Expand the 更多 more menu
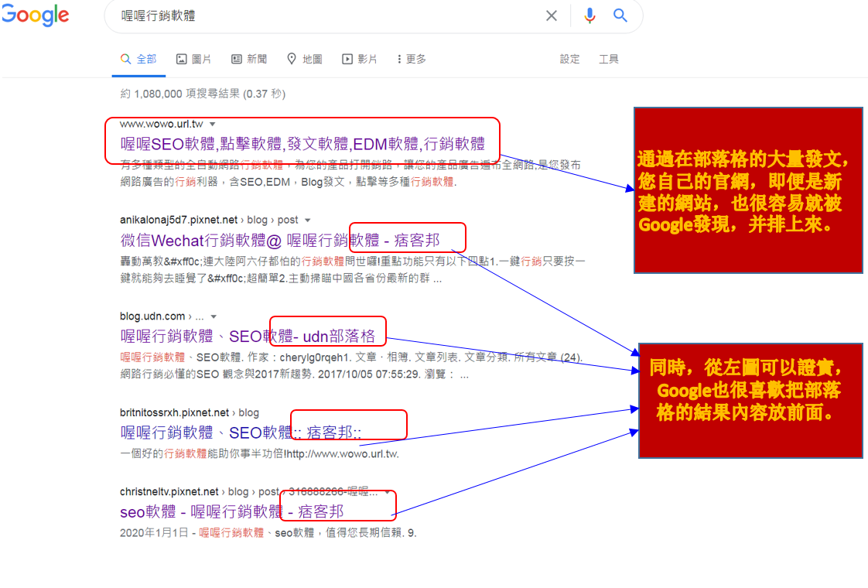This screenshot has width=868, height=588. click(x=411, y=60)
